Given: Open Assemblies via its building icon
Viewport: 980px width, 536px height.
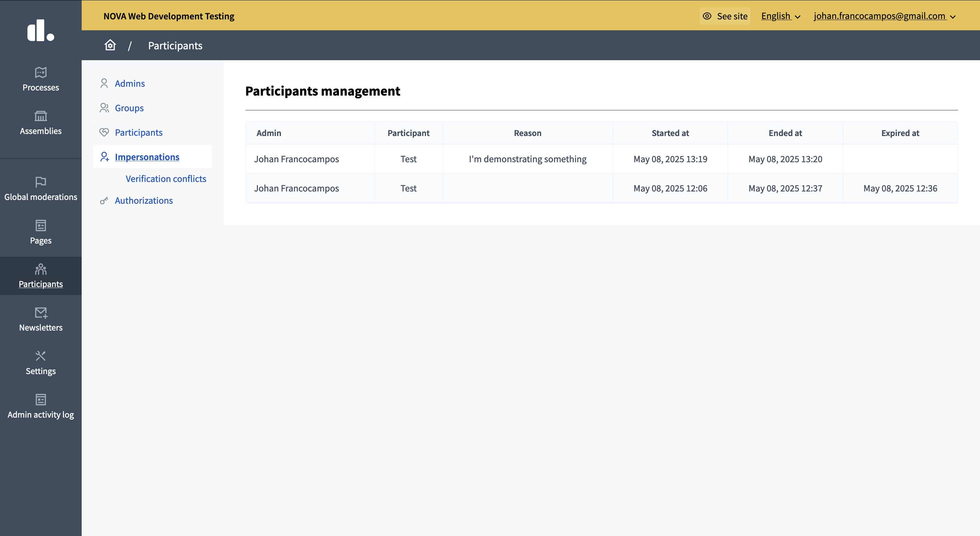Looking at the screenshot, I should [41, 116].
